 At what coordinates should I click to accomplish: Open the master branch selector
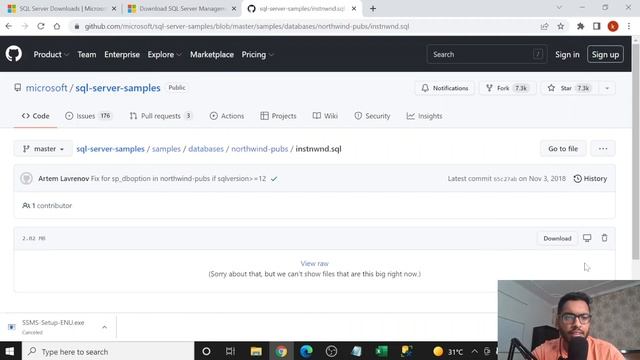tap(43, 149)
